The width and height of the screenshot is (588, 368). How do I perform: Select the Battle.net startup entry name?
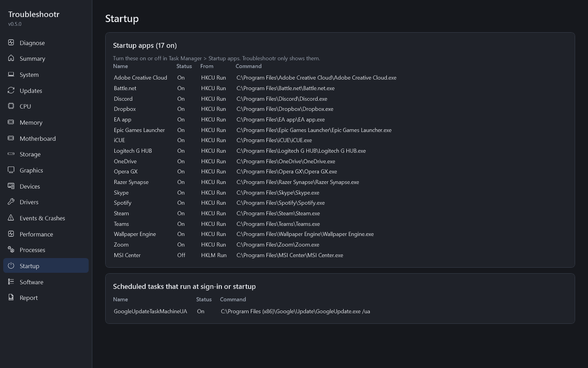point(125,88)
